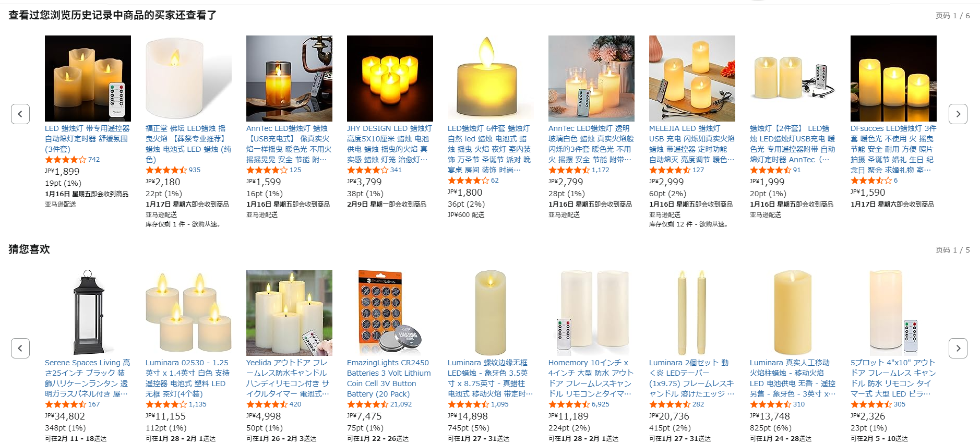This screenshot has height=443, width=980.
Task: Open the 福正堂 佛坛 LED蜡烛 product link
Action: pyautogui.click(x=188, y=144)
